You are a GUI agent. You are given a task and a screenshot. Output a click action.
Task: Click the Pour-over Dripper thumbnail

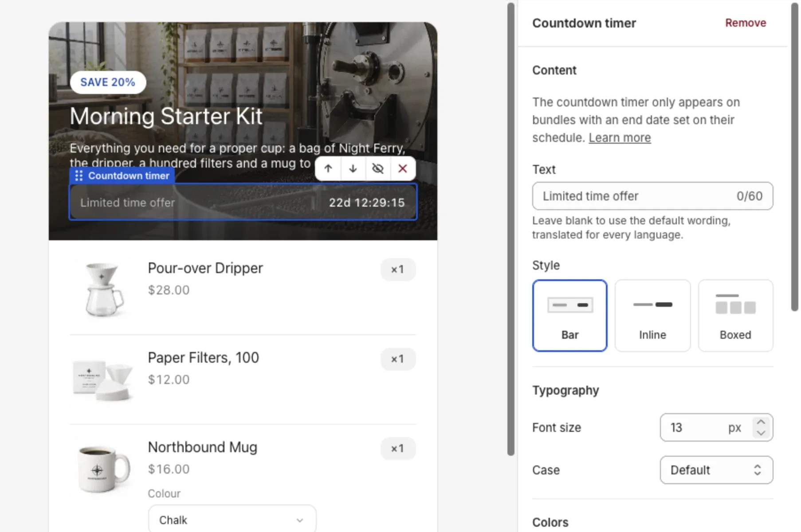pos(103,289)
